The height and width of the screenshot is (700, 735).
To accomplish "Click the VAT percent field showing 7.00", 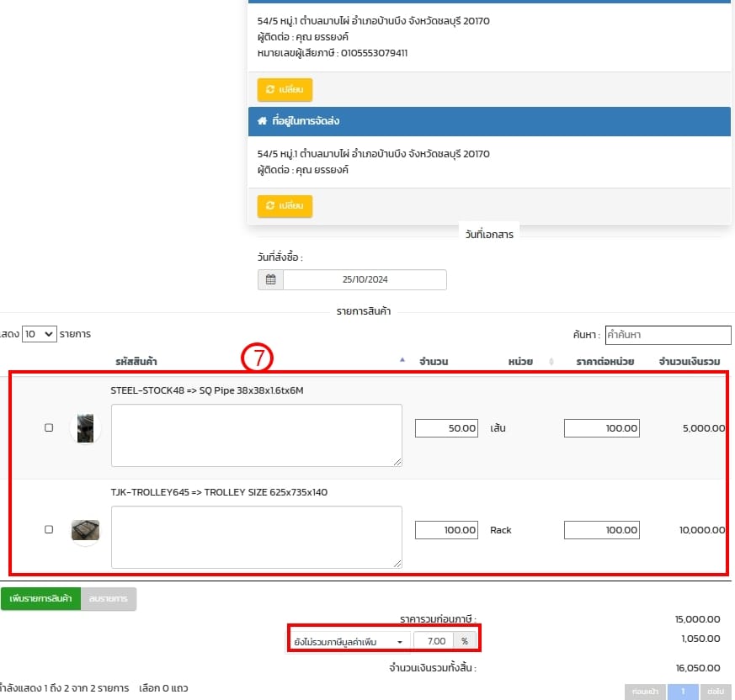I will (x=434, y=641).
